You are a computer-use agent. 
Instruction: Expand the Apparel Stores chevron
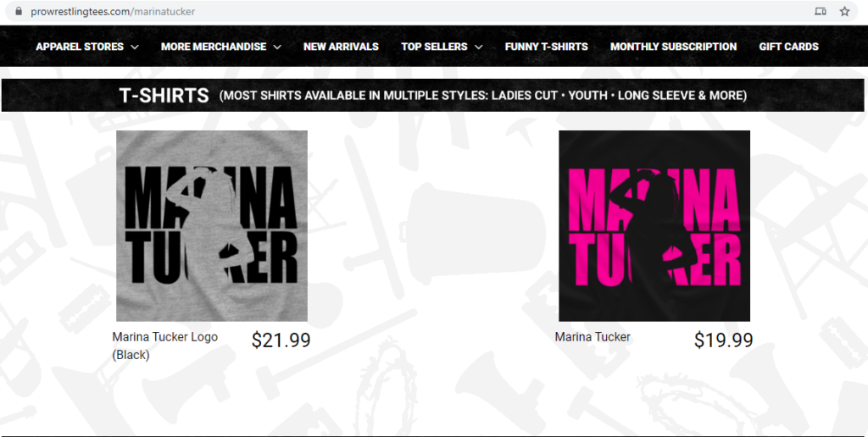coord(135,47)
